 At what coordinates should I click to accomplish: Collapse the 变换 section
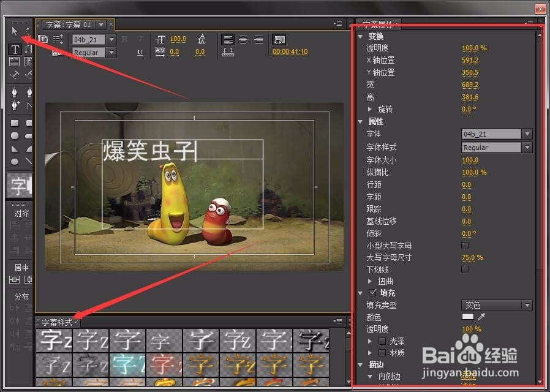(361, 36)
